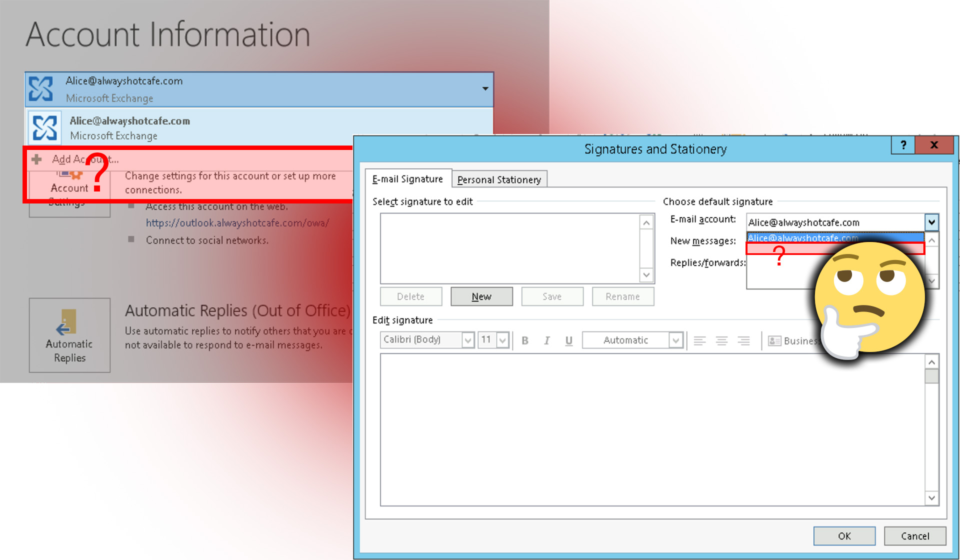This screenshot has height=560, width=960.
Task: Open the outlook.alwayshotcafe.com/owa link
Action: [x=237, y=223]
